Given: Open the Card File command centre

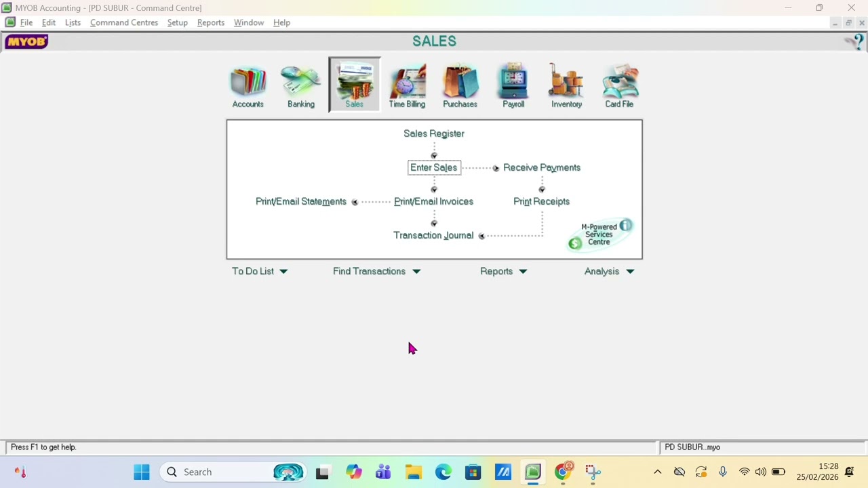Looking at the screenshot, I should click(619, 85).
